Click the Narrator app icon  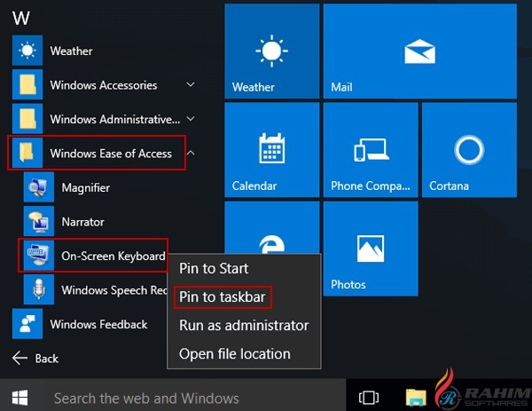[x=39, y=221]
